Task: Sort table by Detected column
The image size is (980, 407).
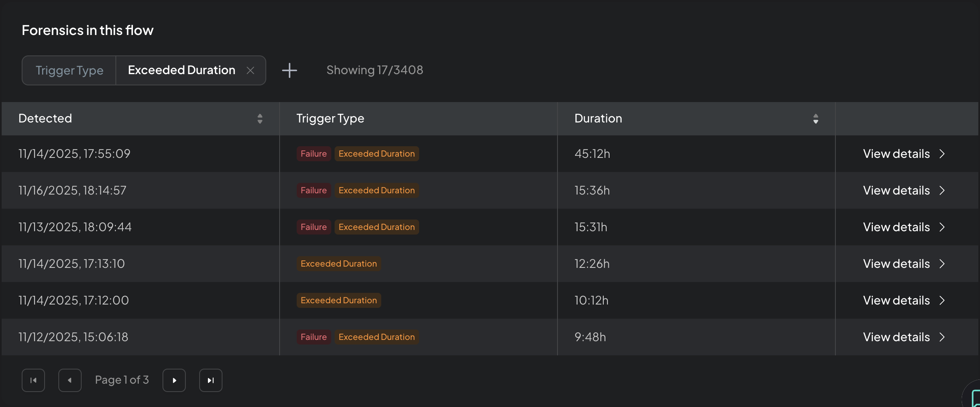Action: coord(260,119)
